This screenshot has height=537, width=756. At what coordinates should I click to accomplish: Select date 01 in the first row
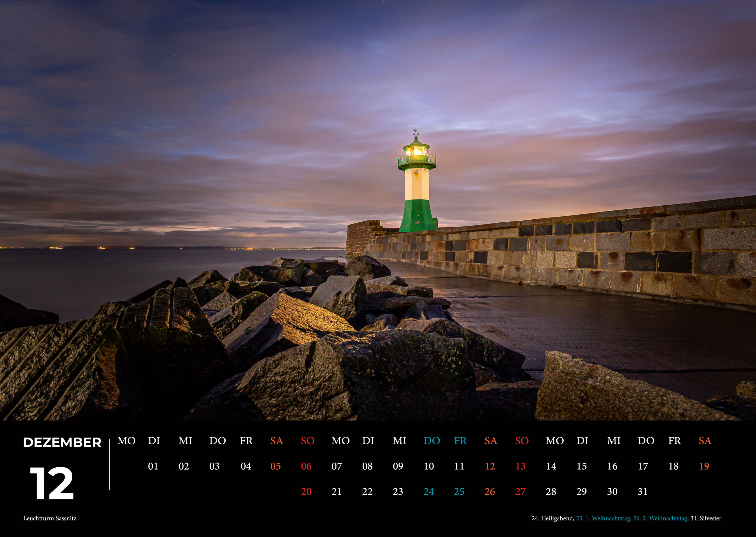coord(153,466)
